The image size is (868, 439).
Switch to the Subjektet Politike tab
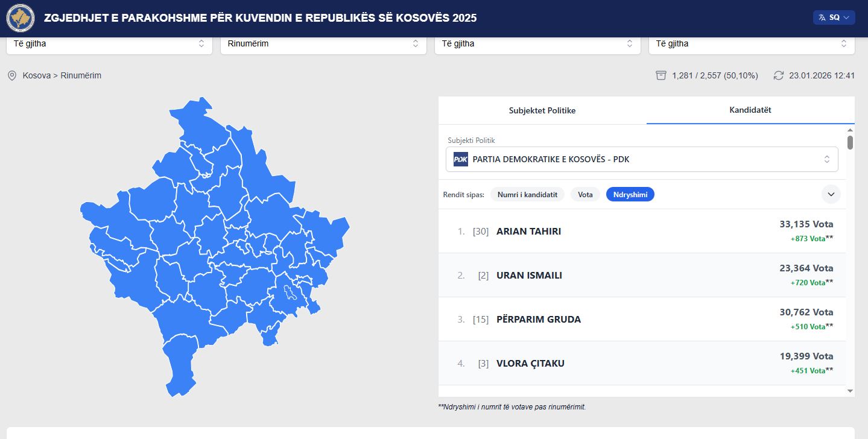tap(542, 111)
